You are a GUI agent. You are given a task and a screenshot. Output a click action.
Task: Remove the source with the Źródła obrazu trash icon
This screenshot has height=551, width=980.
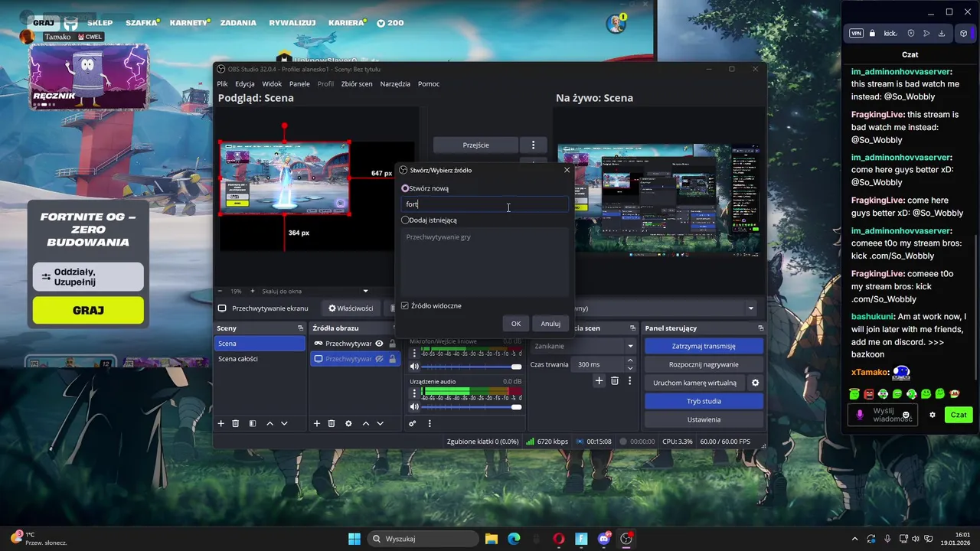click(332, 423)
